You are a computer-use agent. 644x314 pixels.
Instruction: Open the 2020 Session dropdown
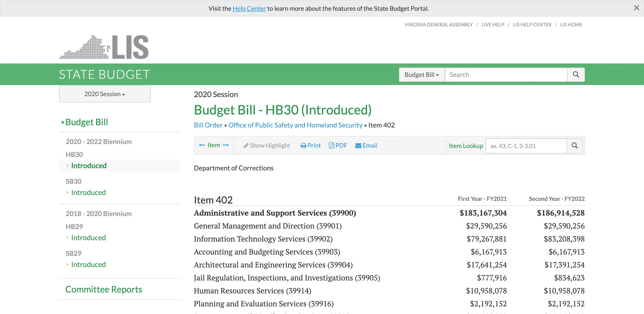tap(104, 94)
